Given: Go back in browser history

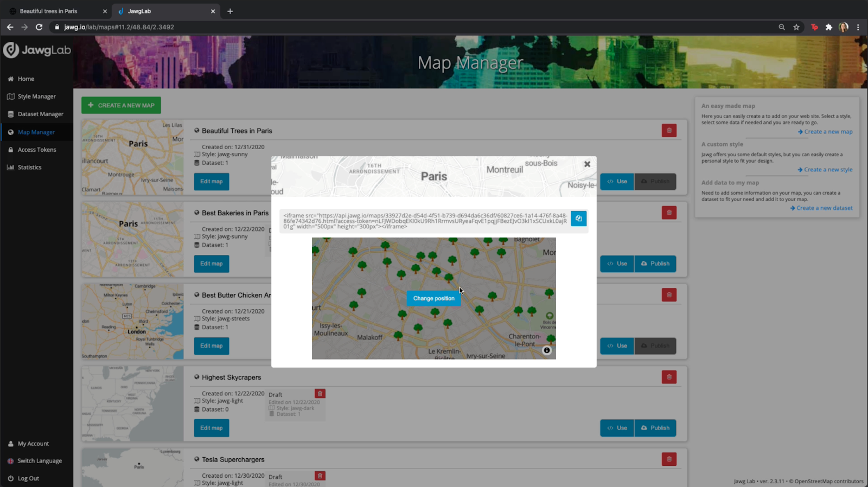Looking at the screenshot, I should tap(10, 27).
